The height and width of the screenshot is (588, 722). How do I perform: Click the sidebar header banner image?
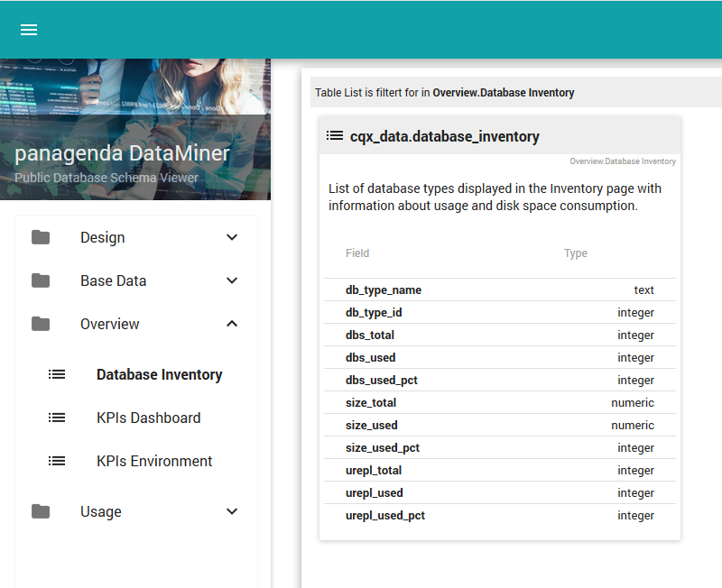pos(135,129)
